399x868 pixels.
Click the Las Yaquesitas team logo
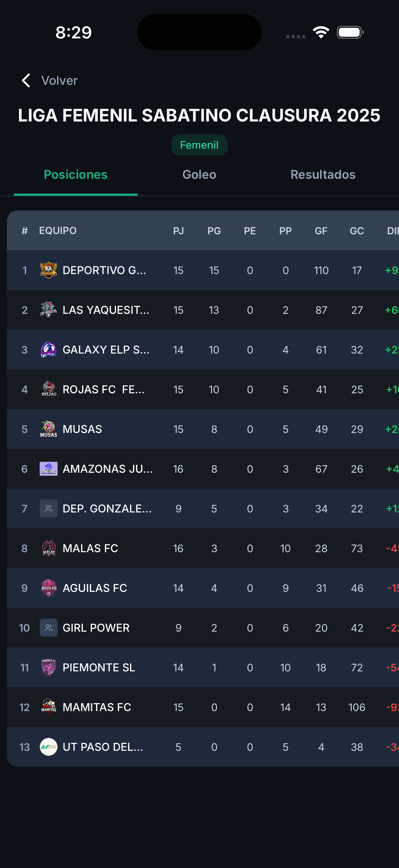point(49,310)
